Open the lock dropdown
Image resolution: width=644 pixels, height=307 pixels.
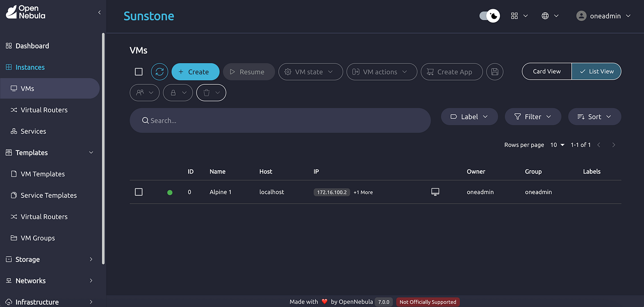tap(178, 93)
